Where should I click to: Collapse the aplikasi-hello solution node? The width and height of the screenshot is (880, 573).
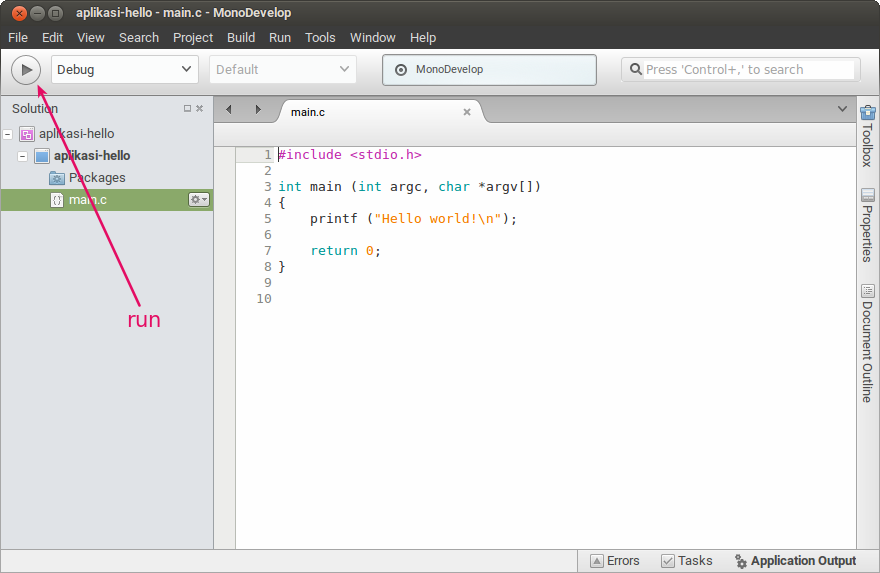point(8,134)
